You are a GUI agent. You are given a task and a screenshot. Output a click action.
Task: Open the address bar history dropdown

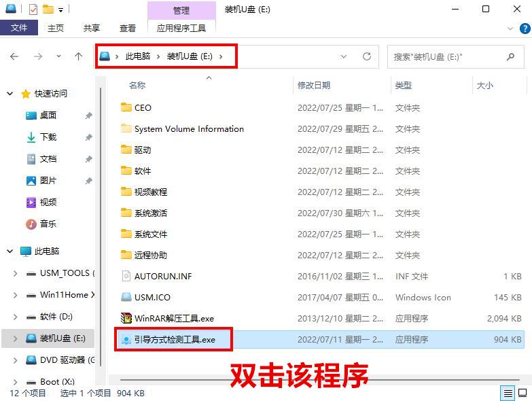click(x=344, y=56)
